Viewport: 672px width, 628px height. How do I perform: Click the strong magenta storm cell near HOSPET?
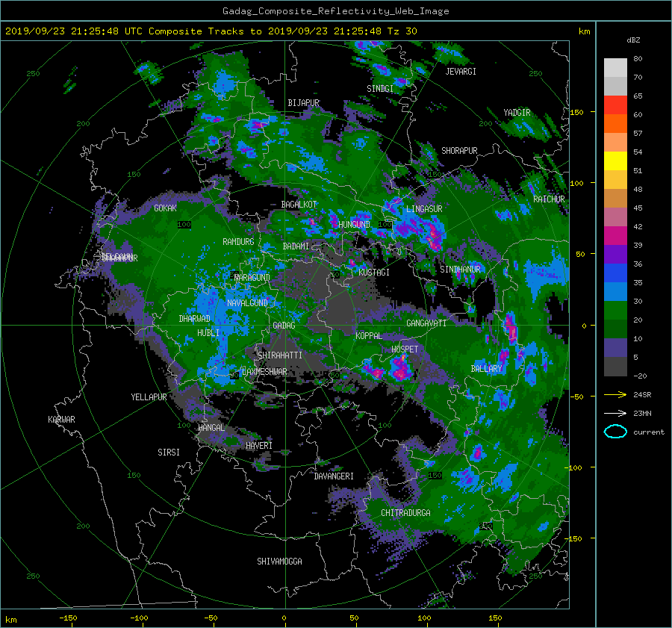pos(401,368)
